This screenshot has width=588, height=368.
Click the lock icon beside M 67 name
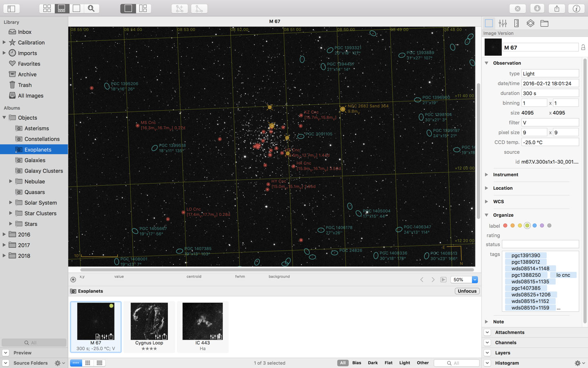[x=583, y=47]
